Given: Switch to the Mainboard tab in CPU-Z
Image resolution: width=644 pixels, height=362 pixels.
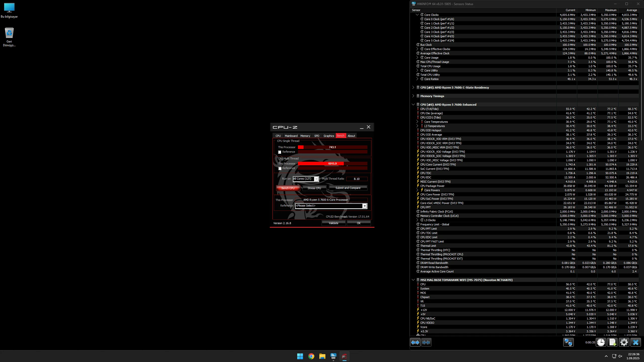Looking at the screenshot, I should pyautogui.click(x=291, y=136).
